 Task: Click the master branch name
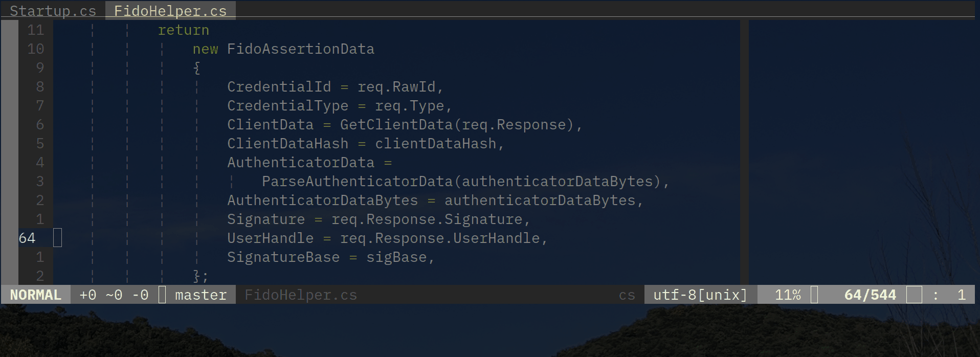(201, 295)
